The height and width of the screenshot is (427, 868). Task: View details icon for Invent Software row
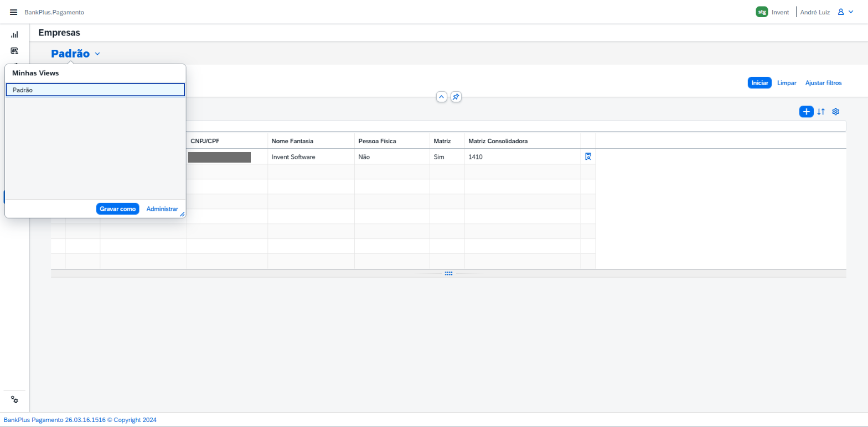[x=588, y=157]
